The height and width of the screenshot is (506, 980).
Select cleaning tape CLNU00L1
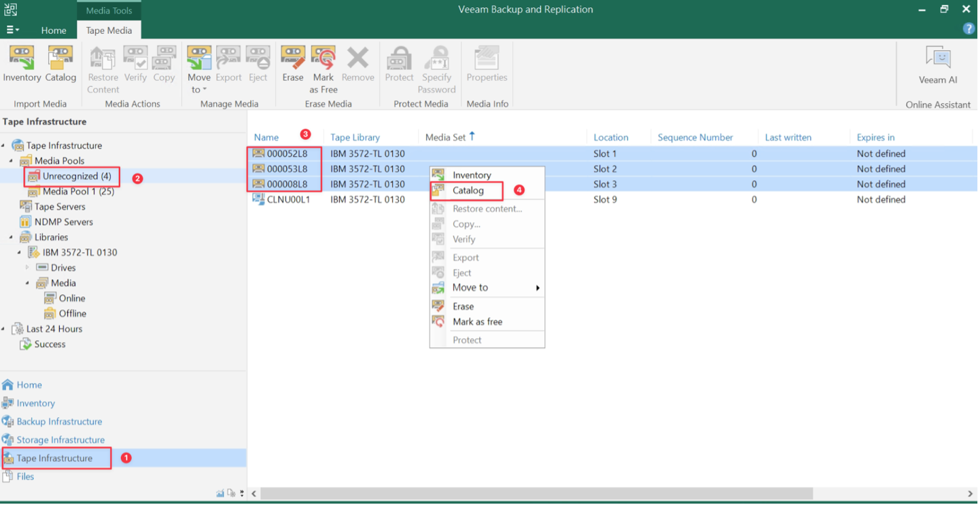point(612,200)
